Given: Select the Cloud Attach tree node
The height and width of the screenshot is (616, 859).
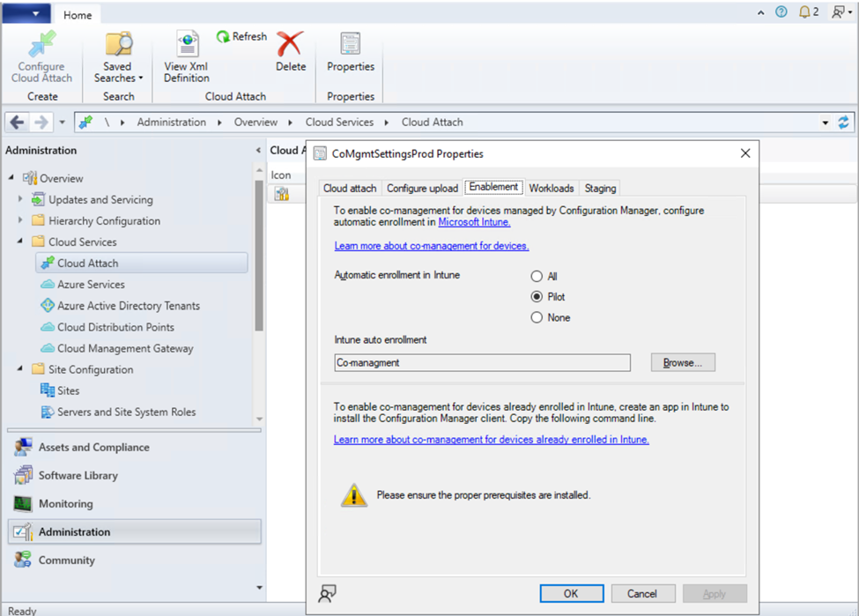Looking at the screenshot, I should [x=142, y=263].
